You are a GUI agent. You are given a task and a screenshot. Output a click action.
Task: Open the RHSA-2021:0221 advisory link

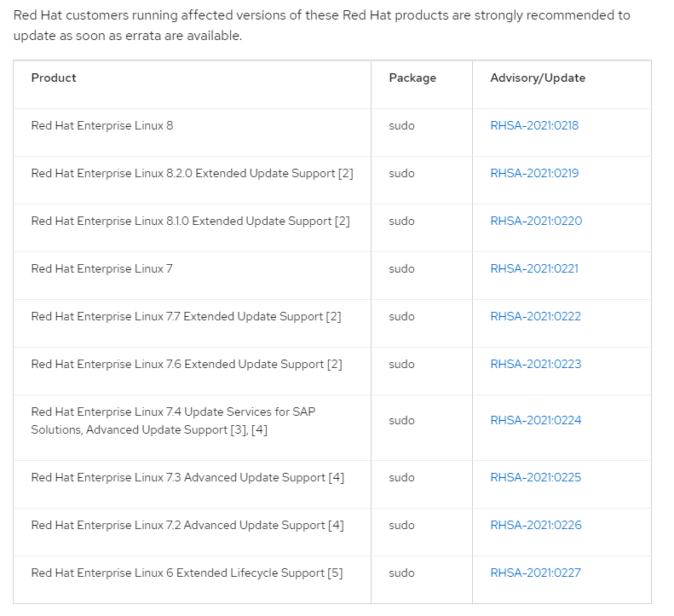(x=534, y=268)
